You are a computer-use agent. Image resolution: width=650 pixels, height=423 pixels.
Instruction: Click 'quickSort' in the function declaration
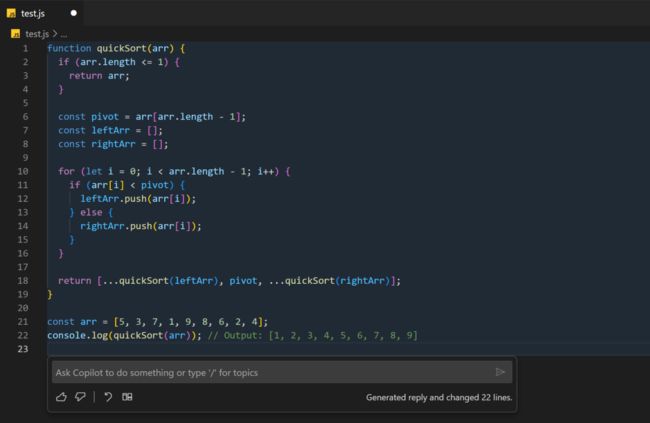122,48
